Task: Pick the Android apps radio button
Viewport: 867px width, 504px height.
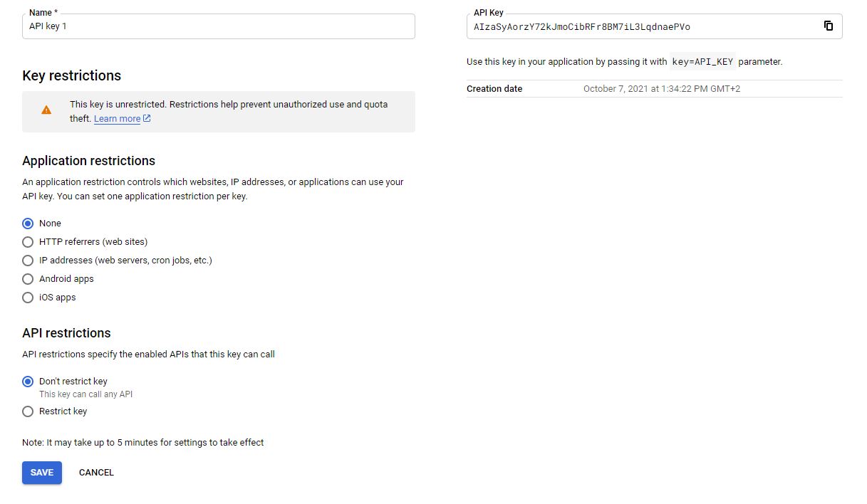Action: (x=28, y=279)
